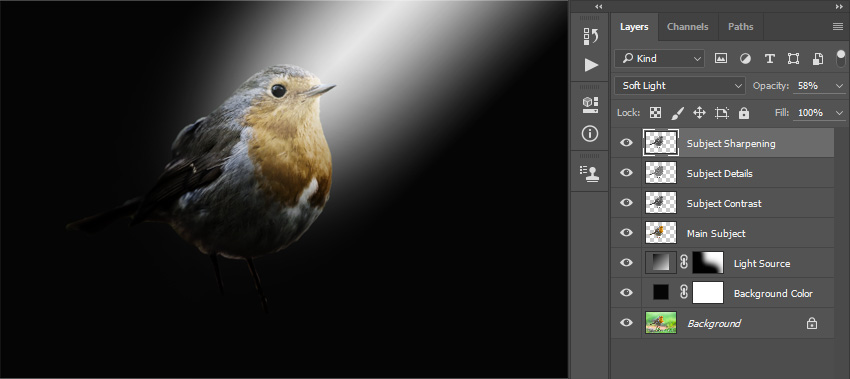Lock image pixels brush icon
This screenshot has width=850, height=379.
[678, 113]
